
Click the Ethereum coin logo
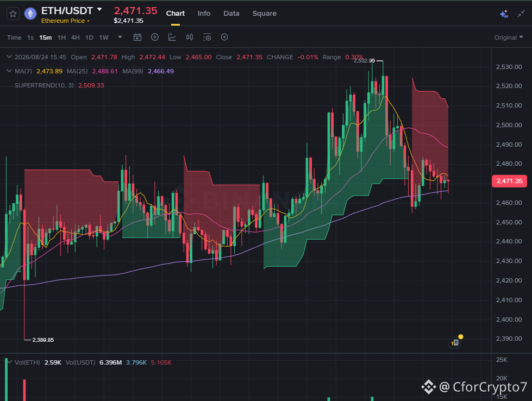(x=30, y=14)
